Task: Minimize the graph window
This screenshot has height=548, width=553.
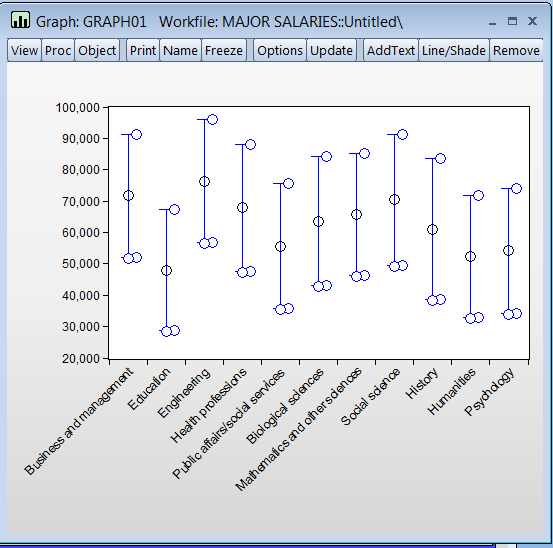Action: [x=493, y=22]
